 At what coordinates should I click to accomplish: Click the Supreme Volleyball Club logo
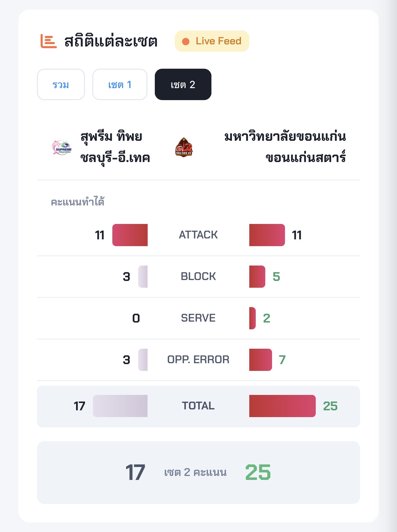(62, 147)
